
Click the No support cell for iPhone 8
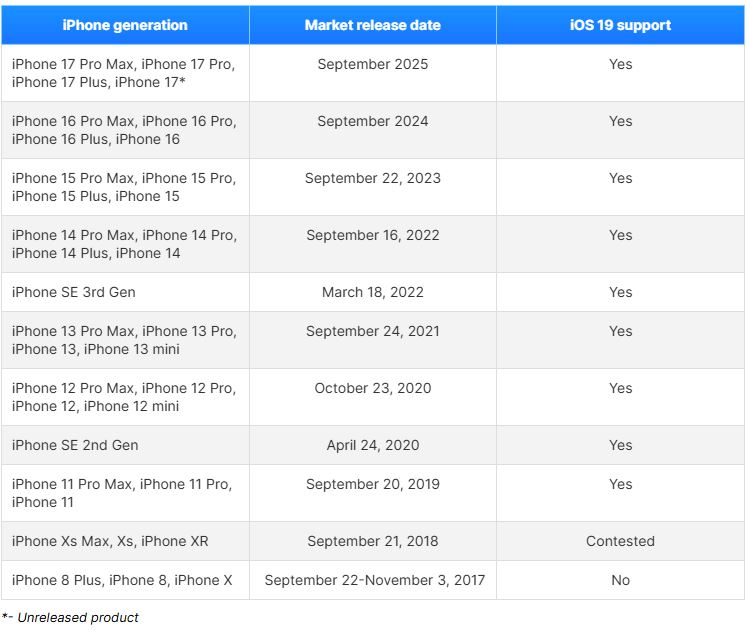coord(620,580)
